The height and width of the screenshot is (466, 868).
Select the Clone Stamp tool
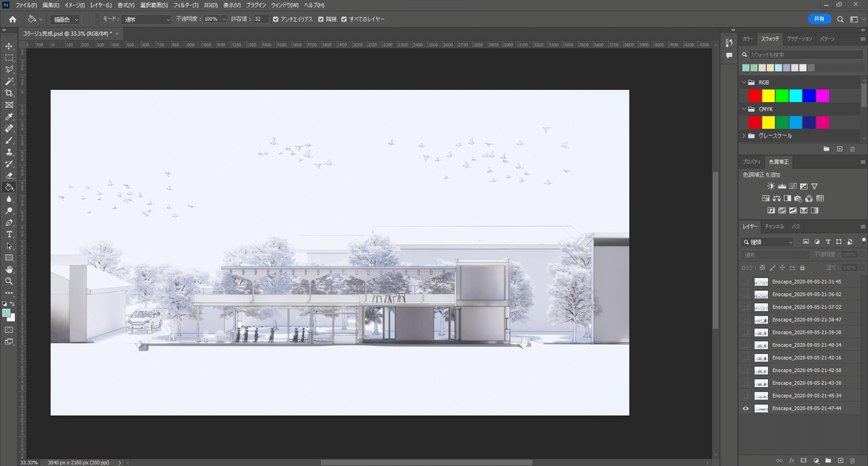coord(9,152)
